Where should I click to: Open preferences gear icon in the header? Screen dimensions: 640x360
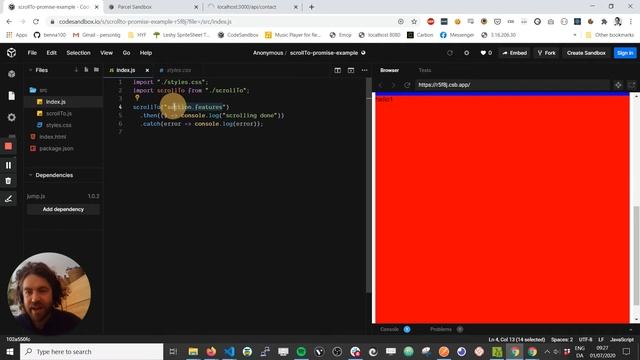pos(467,53)
